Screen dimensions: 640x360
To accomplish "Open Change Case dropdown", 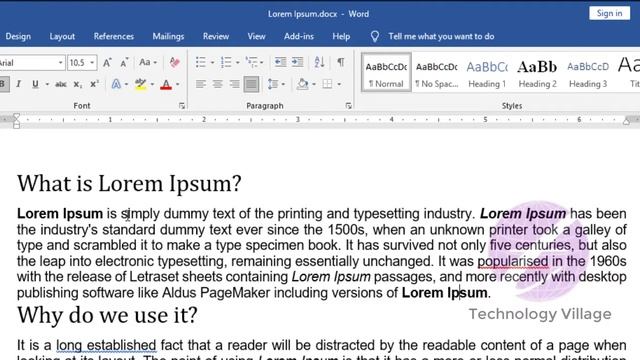I will point(148,62).
